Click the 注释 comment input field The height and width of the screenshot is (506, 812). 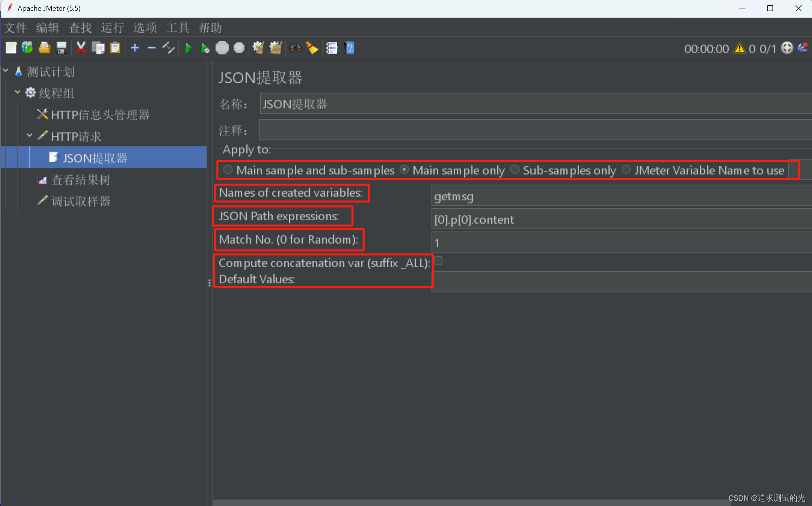coord(536,130)
